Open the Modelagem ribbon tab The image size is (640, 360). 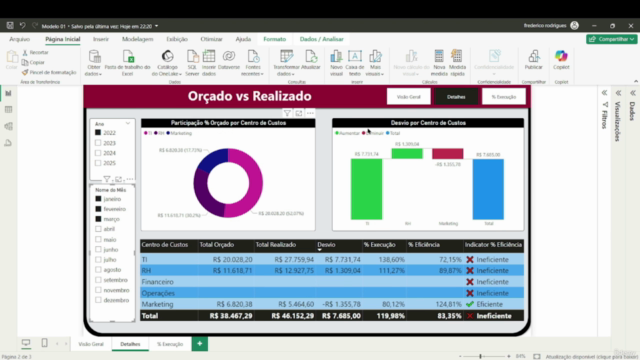pos(138,39)
